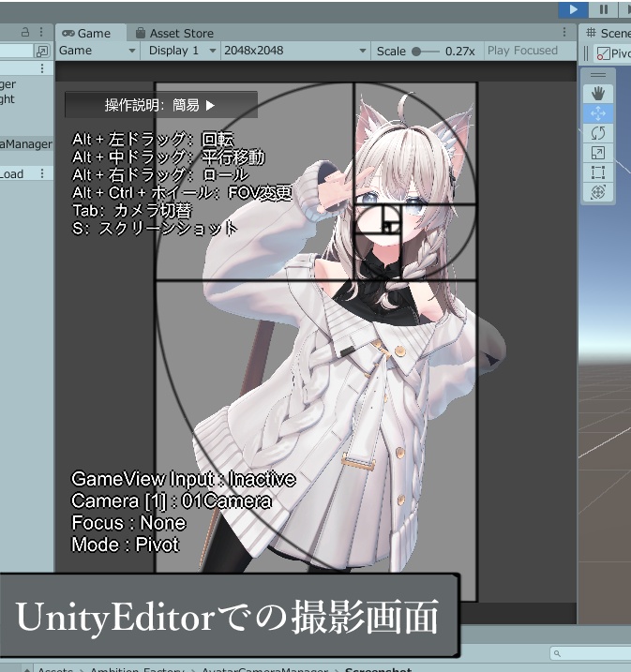Viewport: 631px width, 672px height.
Task: Click the Scene tab grid icon
Action: click(591, 33)
